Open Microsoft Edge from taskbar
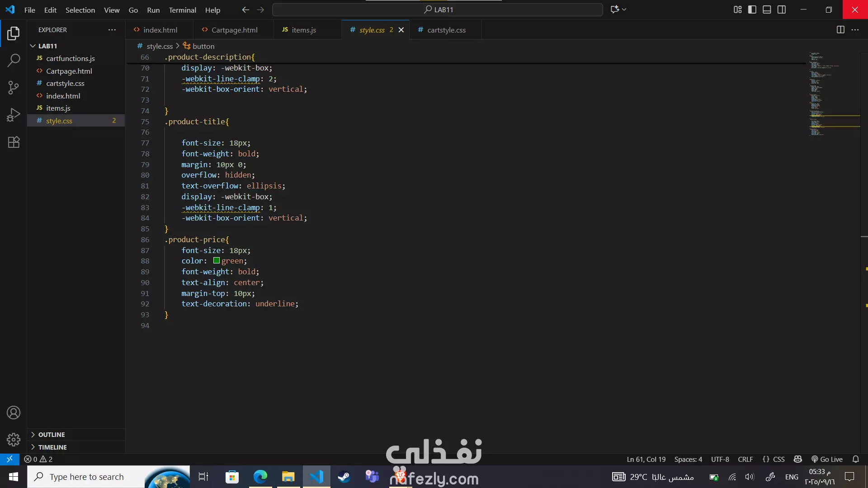868x488 pixels. coord(260,477)
